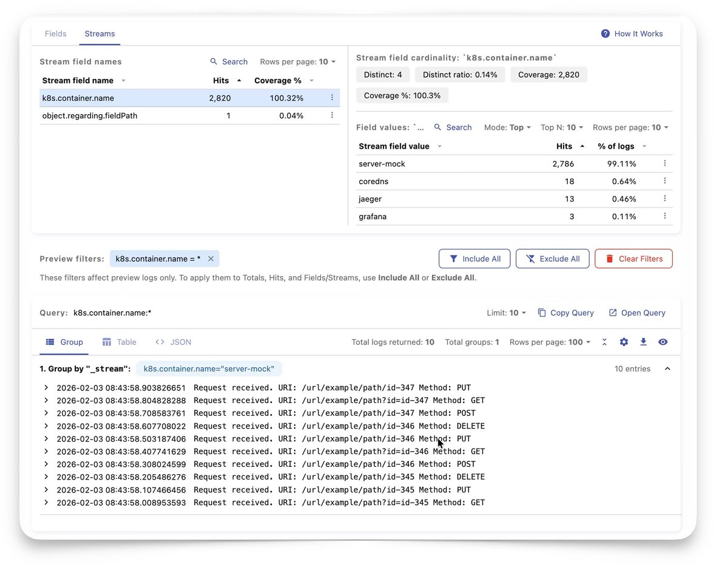Select the Streams tab

pos(99,33)
